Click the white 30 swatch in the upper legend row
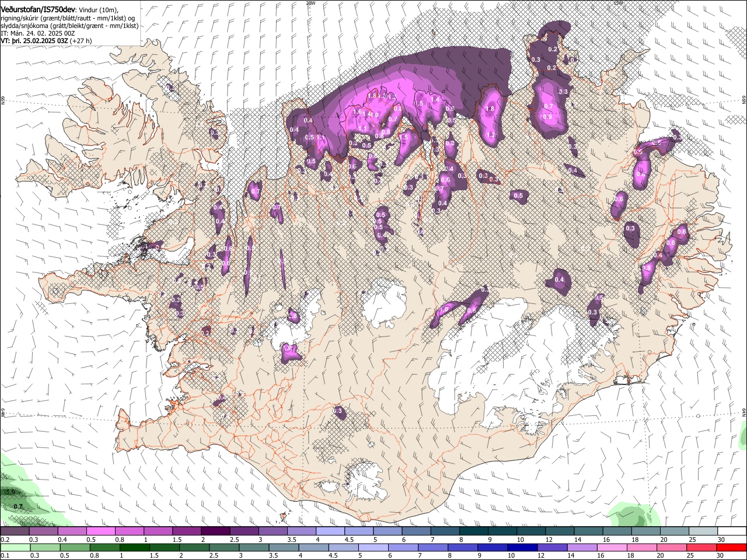 pos(731,531)
